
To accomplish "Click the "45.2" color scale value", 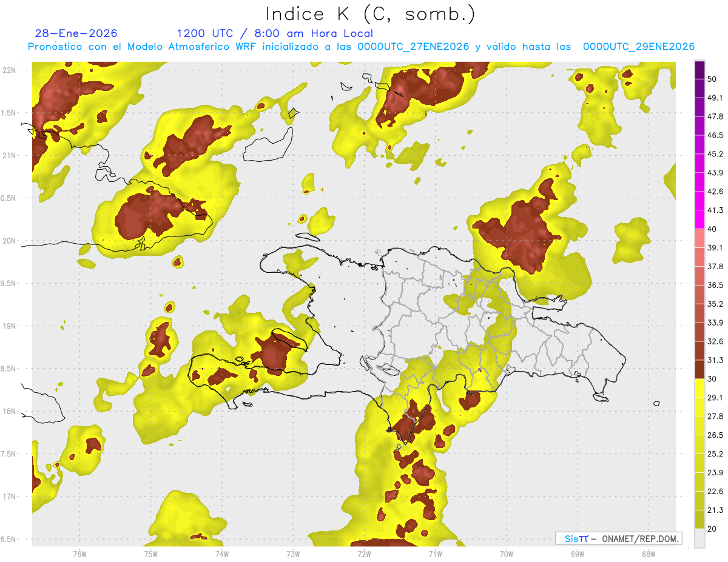I will coord(715,154).
